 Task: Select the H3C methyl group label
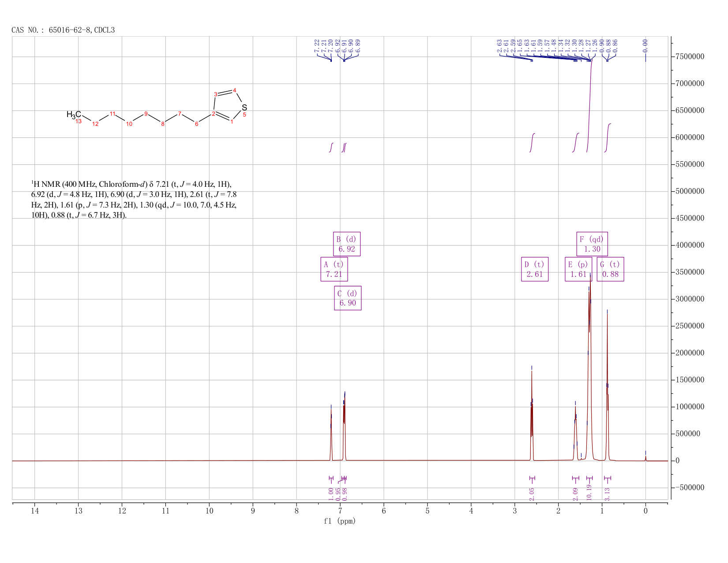pos(74,115)
